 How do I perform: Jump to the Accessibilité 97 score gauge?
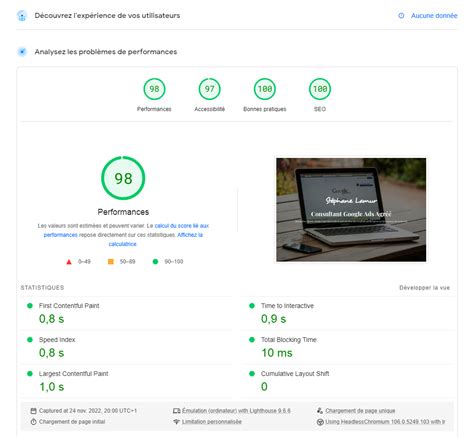point(209,89)
